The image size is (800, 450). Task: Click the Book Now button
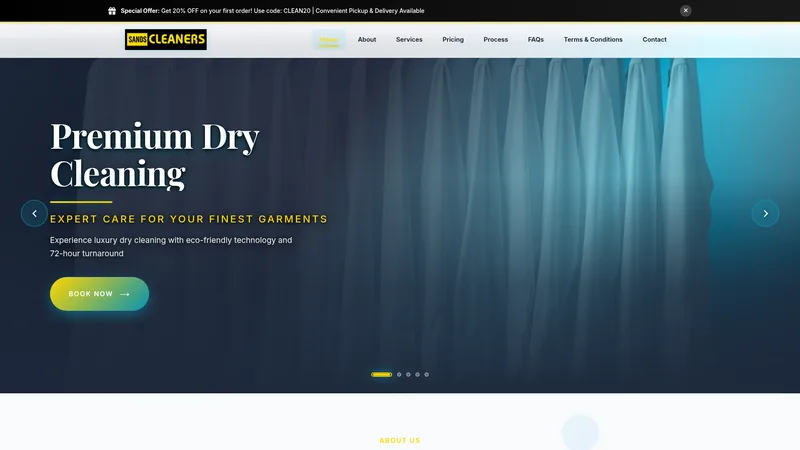coord(99,294)
